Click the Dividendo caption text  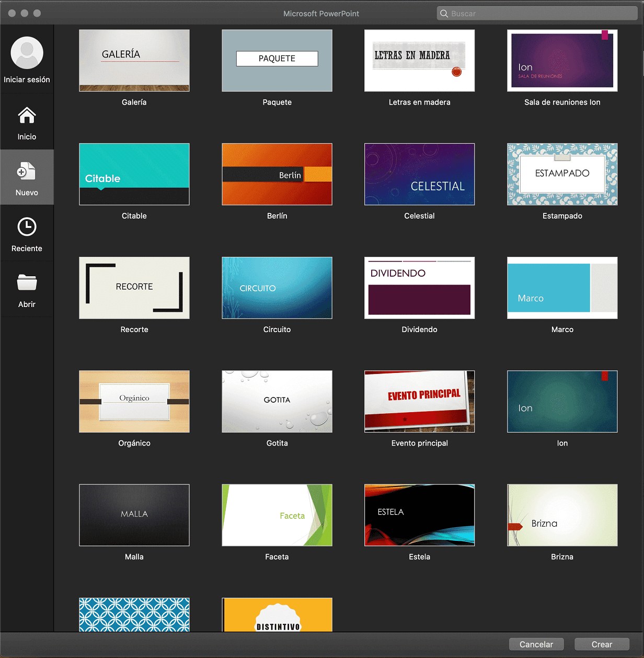pyautogui.click(x=420, y=330)
